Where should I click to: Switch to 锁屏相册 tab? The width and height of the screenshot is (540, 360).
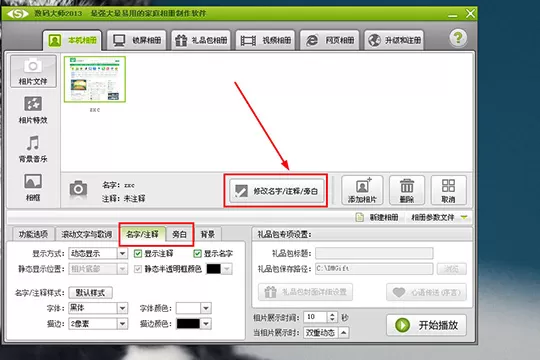(x=137, y=40)
